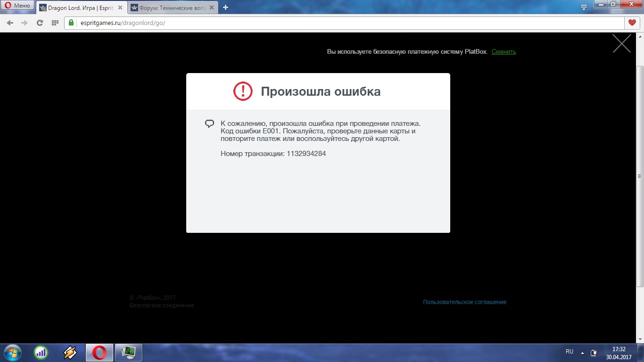Open the RU language indicator
The height and width of the screenshot is (362, 644).
point(570,352)
